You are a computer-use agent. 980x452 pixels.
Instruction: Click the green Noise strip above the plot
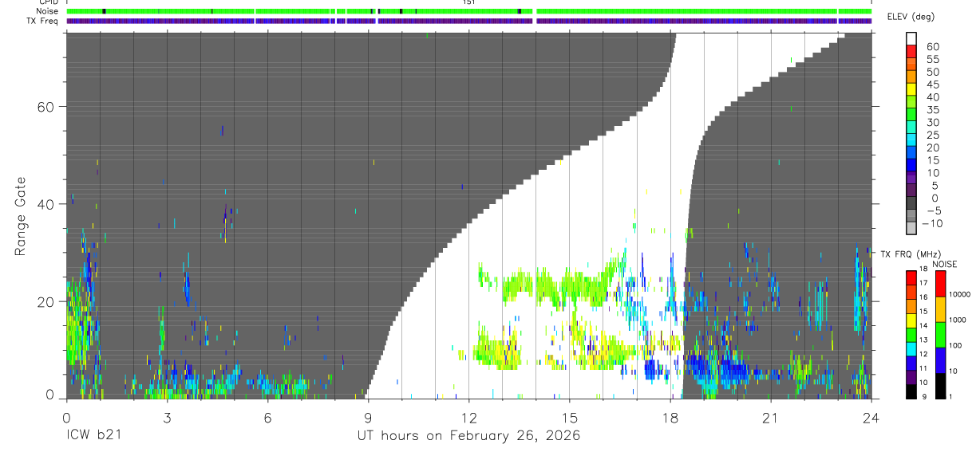(x=468, y=11)
